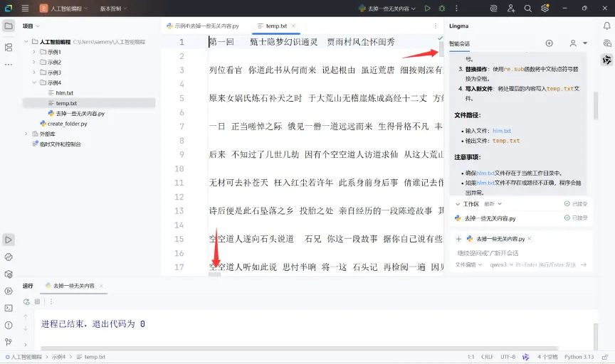This screenshot has height=364, width=615.
Task: Open editor tab options ellipsis menu
Action: click(436, 26)
